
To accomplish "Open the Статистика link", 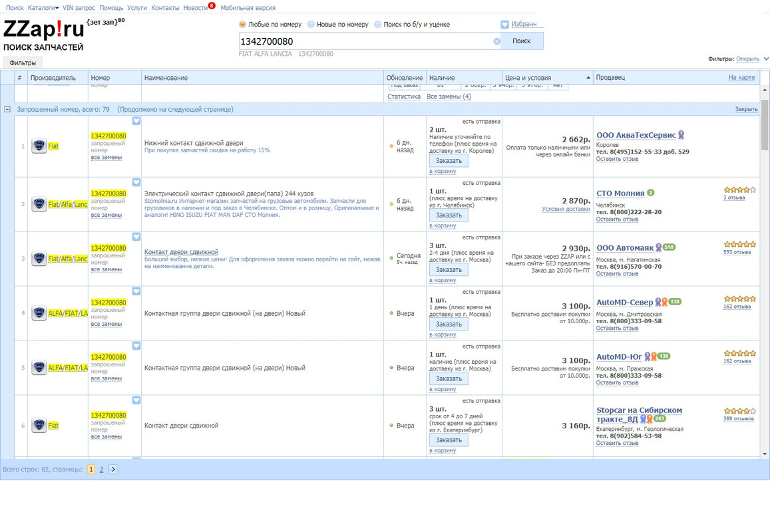I will click(404, 96).
